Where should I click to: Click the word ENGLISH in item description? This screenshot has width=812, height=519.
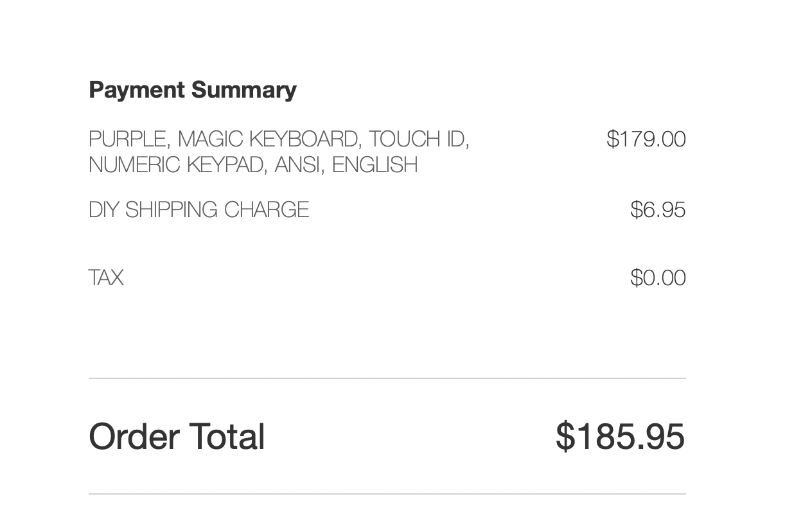pos(375,165)
